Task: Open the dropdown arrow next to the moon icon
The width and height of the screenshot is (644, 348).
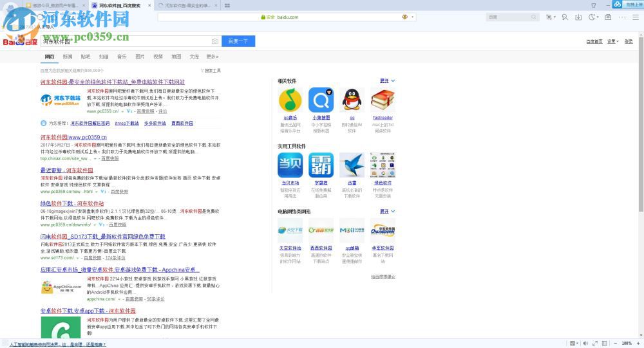Action: 598,17
